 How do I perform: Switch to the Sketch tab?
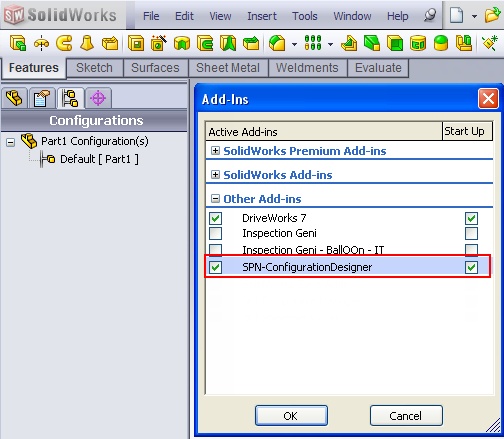(95, 68)
